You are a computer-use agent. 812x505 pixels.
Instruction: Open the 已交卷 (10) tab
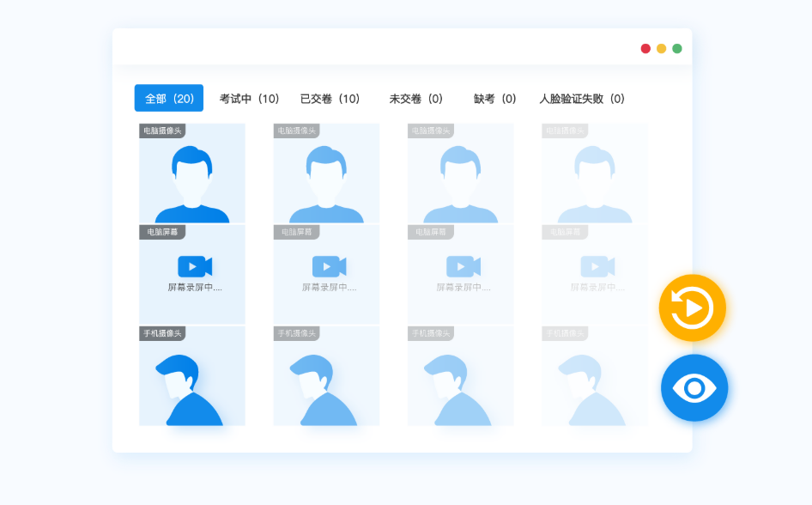click(330, 99)
